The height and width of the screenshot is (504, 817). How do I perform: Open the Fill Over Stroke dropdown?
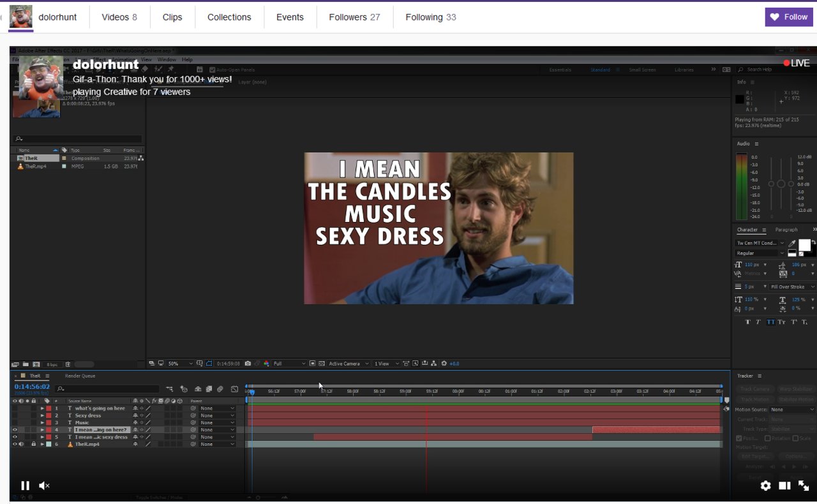(792, 287)
